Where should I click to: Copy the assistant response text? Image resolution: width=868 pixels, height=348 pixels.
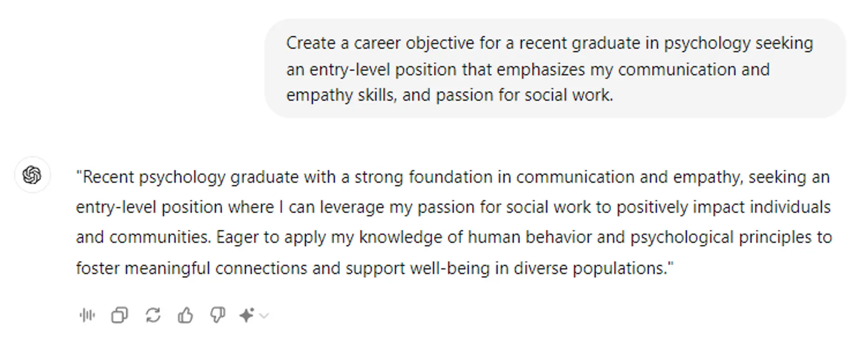(120, 315)
